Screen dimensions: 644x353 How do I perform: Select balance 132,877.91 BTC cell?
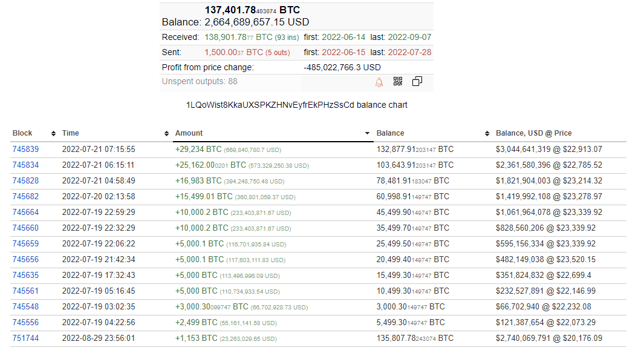[x=415, y=150]
